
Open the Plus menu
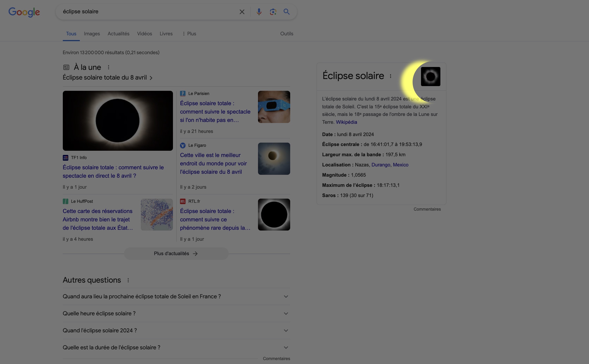189,34
